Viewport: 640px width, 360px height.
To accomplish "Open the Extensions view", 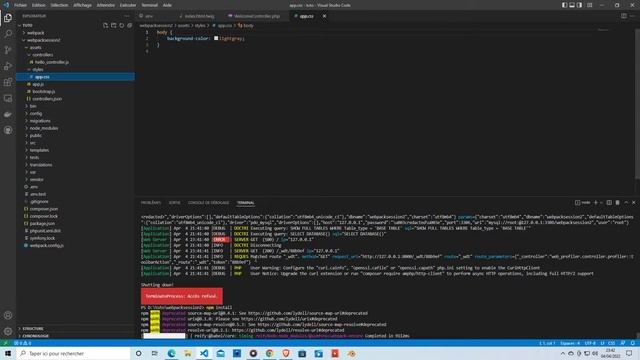I will pos(8,82).
